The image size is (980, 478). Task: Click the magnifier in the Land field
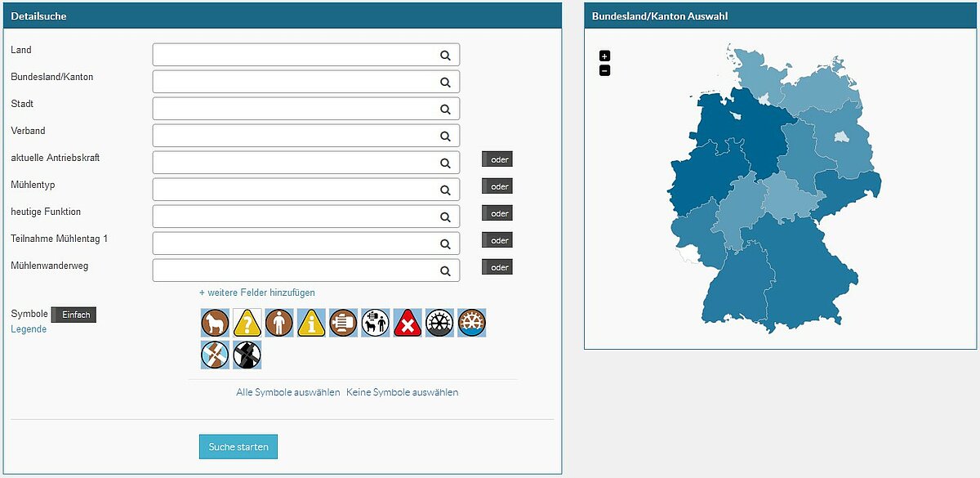point(446,56)
